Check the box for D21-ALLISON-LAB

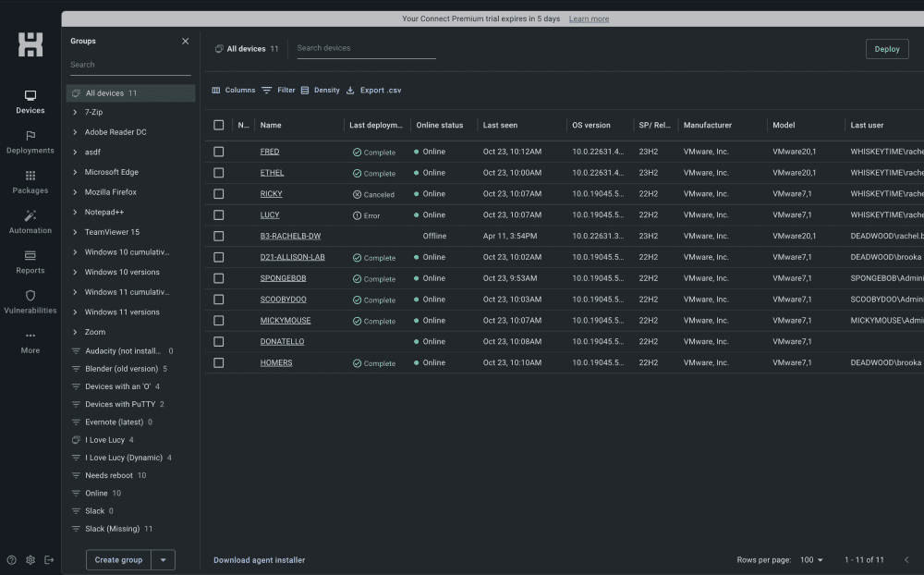coord(219,257)
